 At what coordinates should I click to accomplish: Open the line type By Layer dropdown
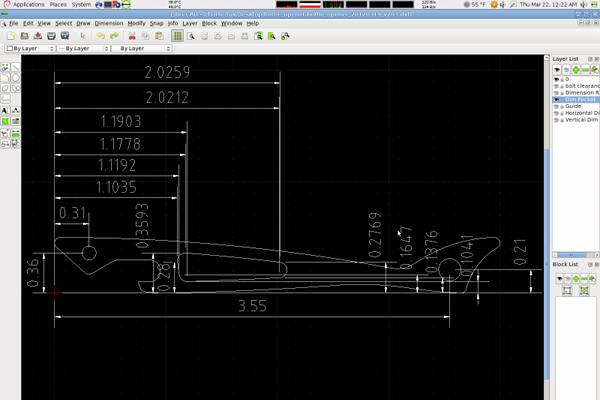pos(142,49)
